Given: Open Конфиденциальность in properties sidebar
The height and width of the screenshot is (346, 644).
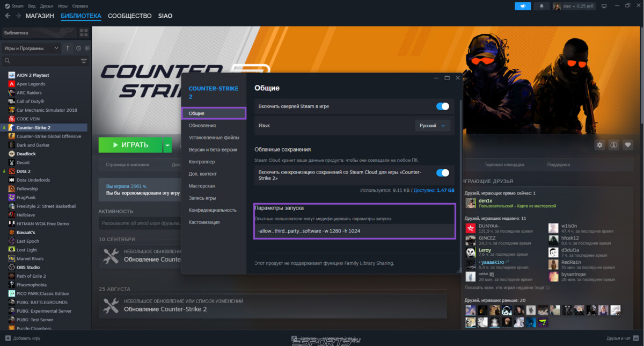Looking at the screenshot, I should (213, 210).
